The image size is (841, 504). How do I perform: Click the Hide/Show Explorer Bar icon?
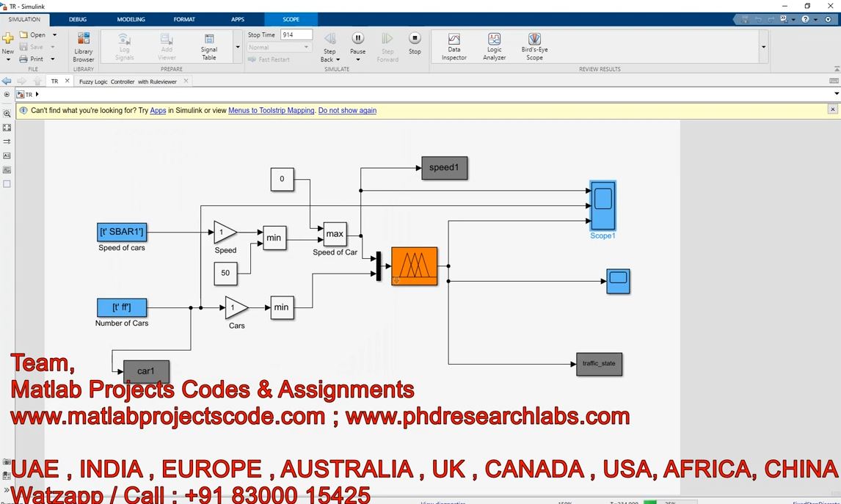[7, 95]
